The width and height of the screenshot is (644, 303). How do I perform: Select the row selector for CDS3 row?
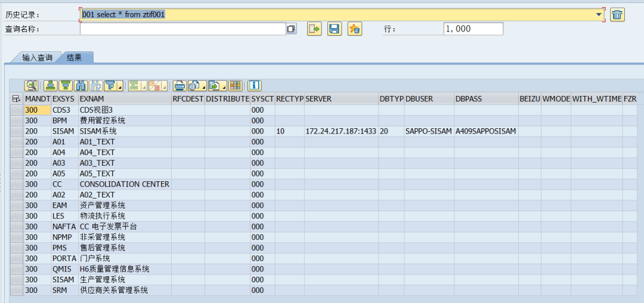coord(17,110)
